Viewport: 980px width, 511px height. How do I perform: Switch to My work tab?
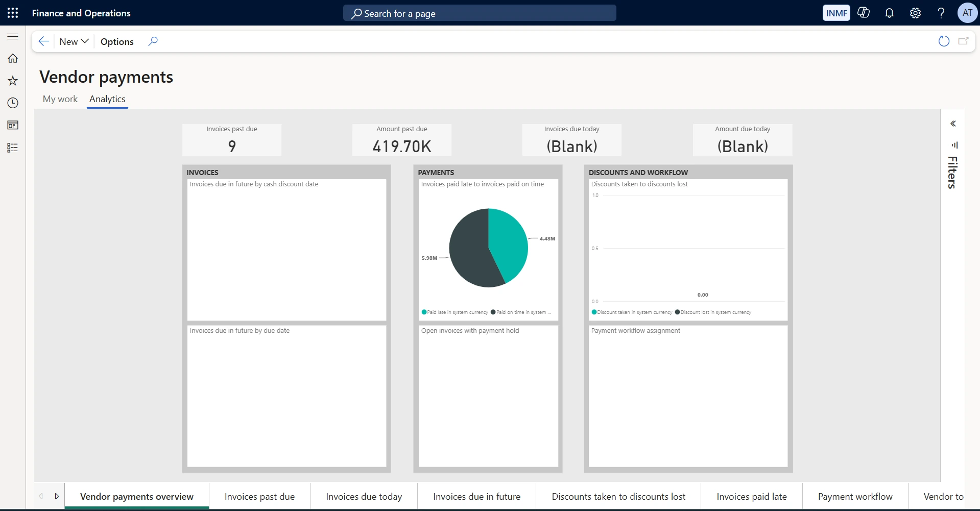(60, 99)
